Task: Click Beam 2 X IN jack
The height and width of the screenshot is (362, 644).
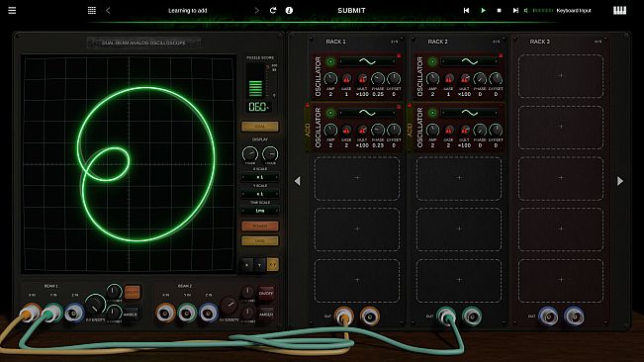Action: click(165, 313)
